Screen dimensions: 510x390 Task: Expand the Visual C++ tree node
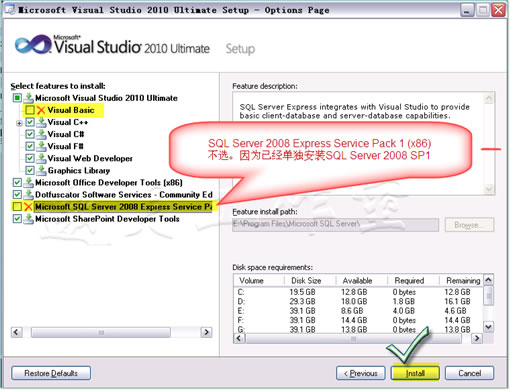19,123
